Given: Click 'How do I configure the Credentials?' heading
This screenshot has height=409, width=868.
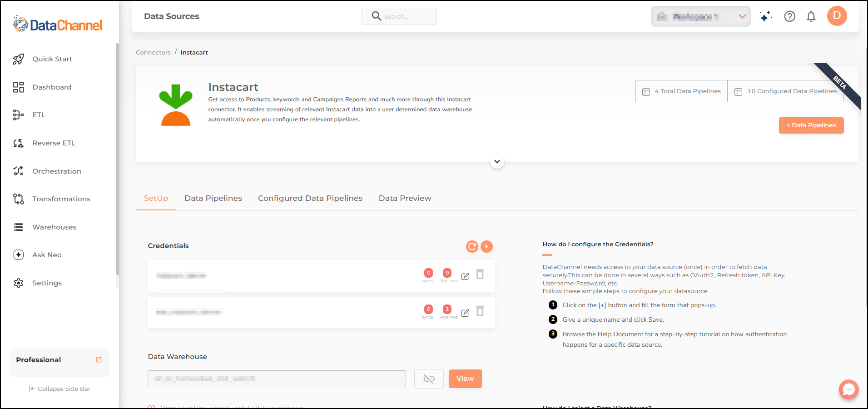Looking at the screenshot, I should click(598, 244).
